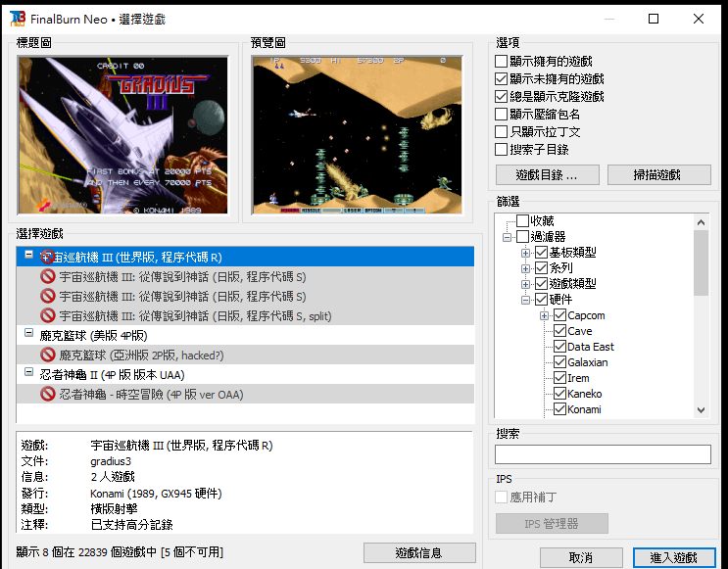This screenshot has height=569, width=728.
Task: Collapse the 忍者神龜 II group
Action: (x=28, y=372)
